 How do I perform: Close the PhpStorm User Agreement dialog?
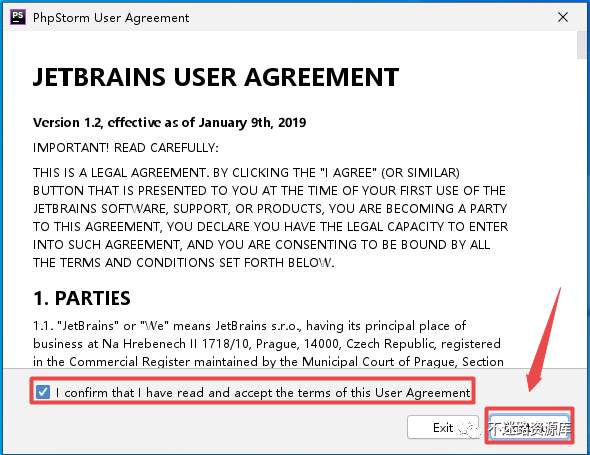click(563, 17)
